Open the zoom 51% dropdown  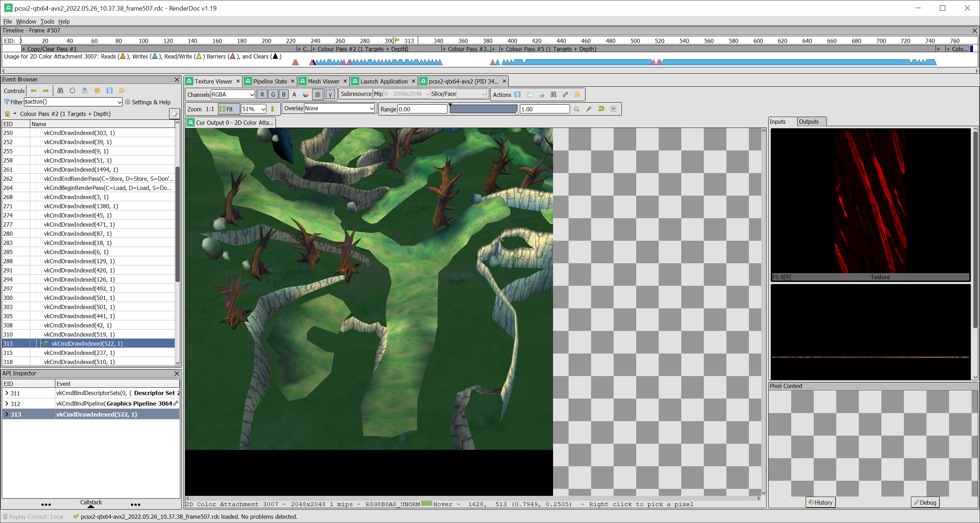point(254,109)
